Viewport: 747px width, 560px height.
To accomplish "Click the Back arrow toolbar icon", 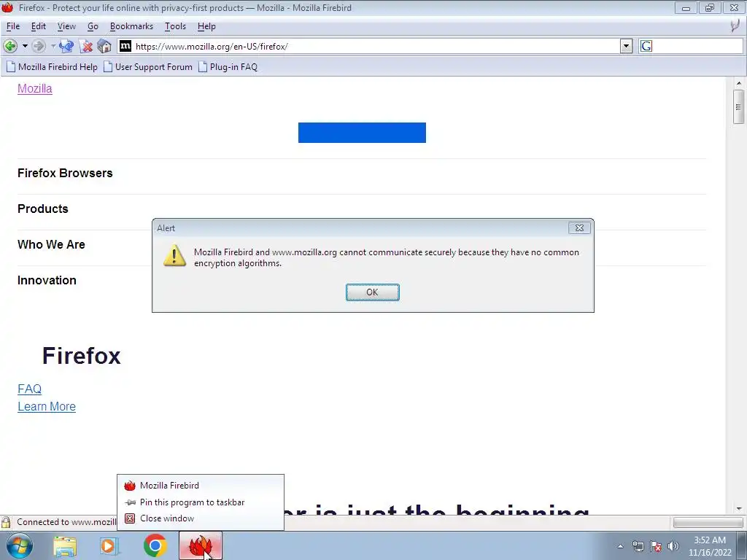I will [x=10, y=46].
